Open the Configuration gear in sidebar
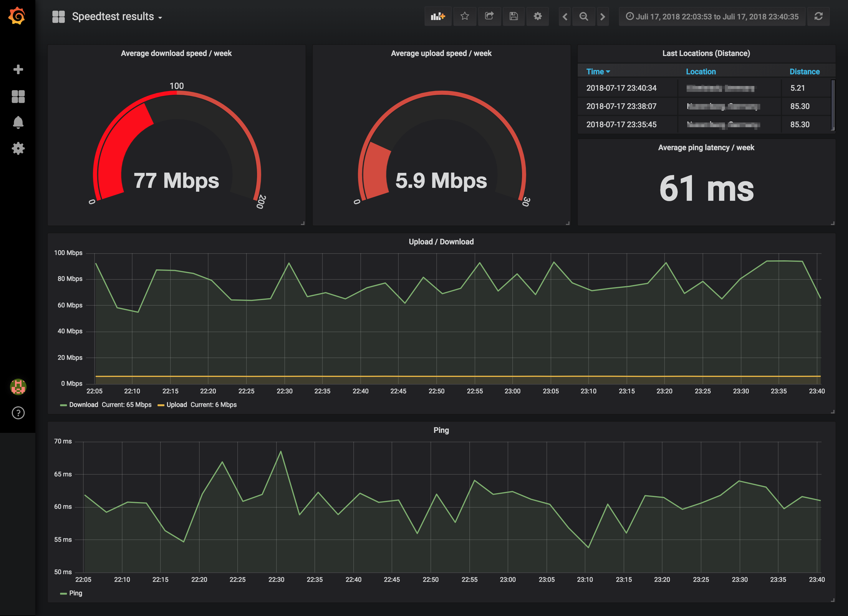This screenshot has width=848, height=616. coord(18,148)
